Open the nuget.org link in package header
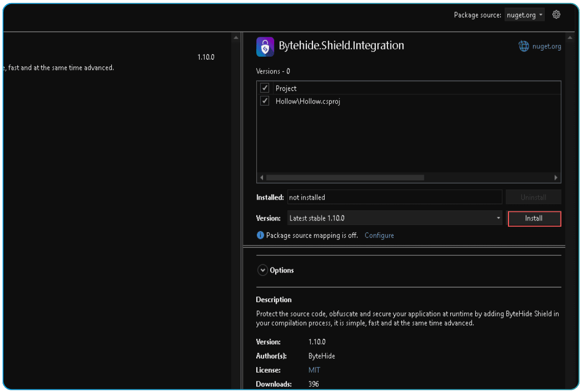582x392 pixels. point(546,46)
